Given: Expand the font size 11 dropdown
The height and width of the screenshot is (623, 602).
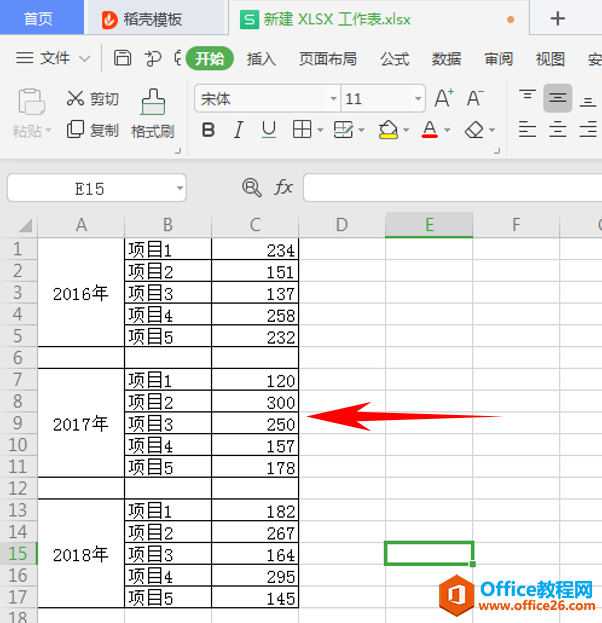Looking at the screenshot, I should 418,98.
